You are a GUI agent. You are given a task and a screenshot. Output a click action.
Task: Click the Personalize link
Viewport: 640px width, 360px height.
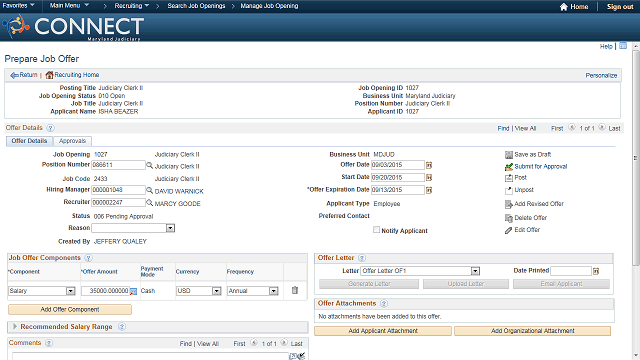coord(601,76)
